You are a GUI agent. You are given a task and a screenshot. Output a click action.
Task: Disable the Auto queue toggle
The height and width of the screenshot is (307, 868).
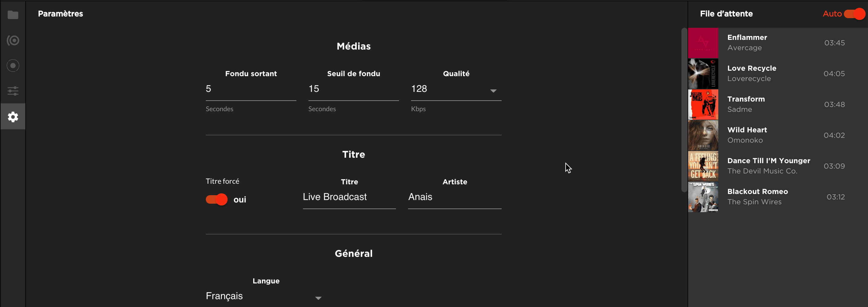[854, 14]
